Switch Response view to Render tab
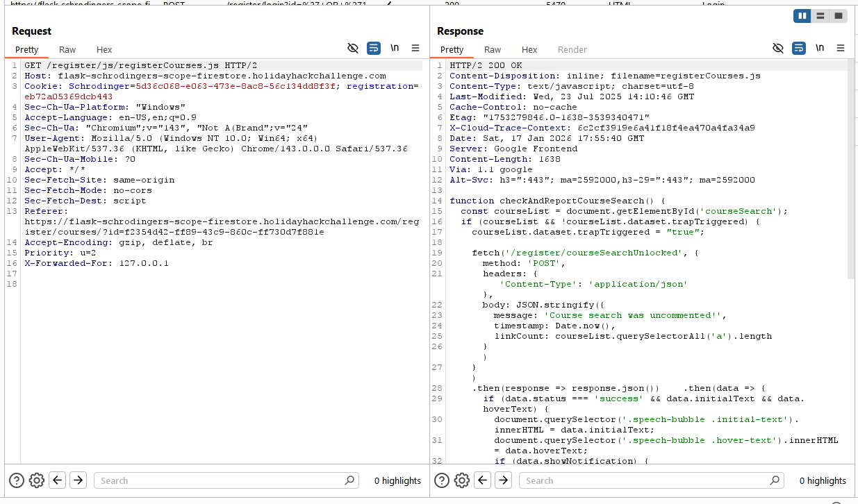This screenshot has width=858, height=504. coord(572,49)
